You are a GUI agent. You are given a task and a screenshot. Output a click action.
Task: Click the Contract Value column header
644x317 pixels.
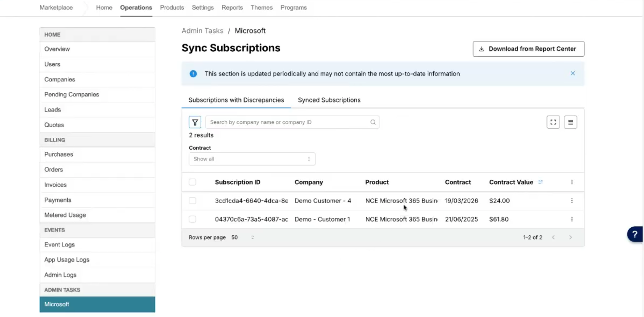coord(511,182)
